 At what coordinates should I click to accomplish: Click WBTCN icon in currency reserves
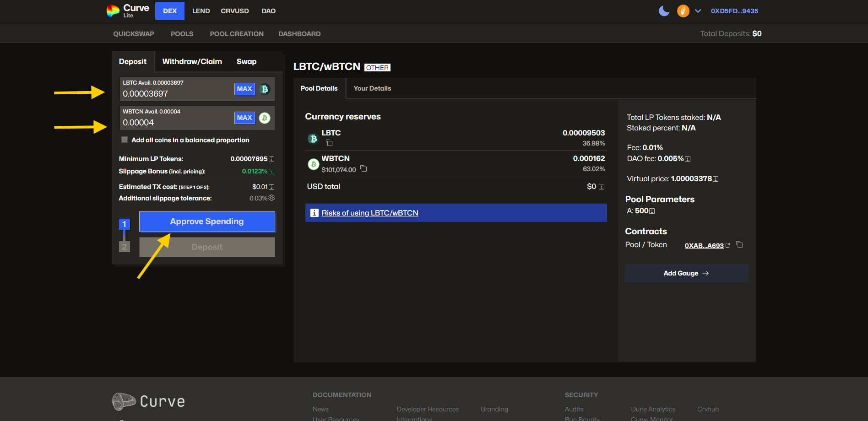[313, 164]
